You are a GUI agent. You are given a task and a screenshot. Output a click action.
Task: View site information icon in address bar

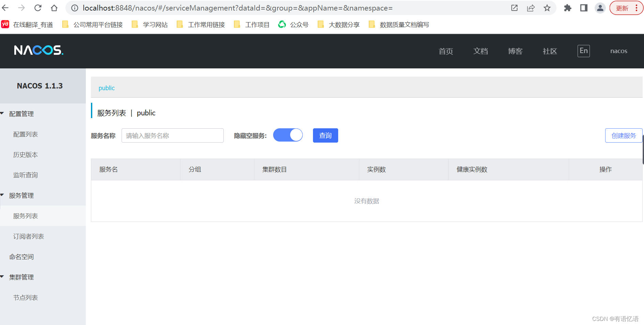click(x=75, y=8)
